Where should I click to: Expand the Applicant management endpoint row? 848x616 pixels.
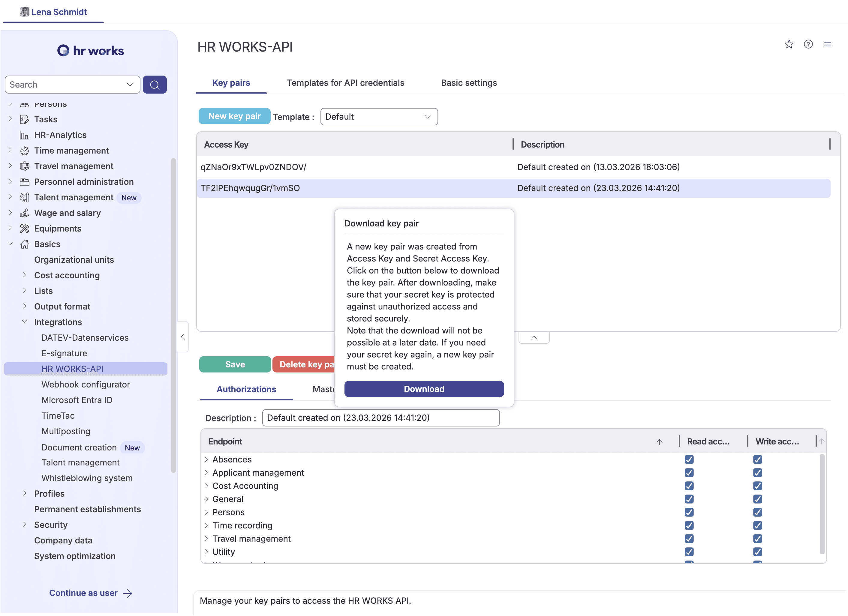click(206, 473)
